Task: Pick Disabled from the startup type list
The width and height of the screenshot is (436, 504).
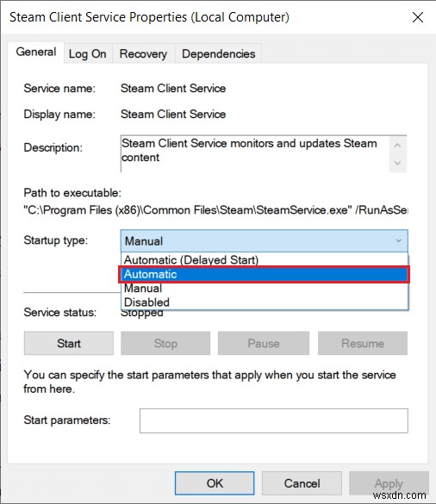Action: coord(265,302)
